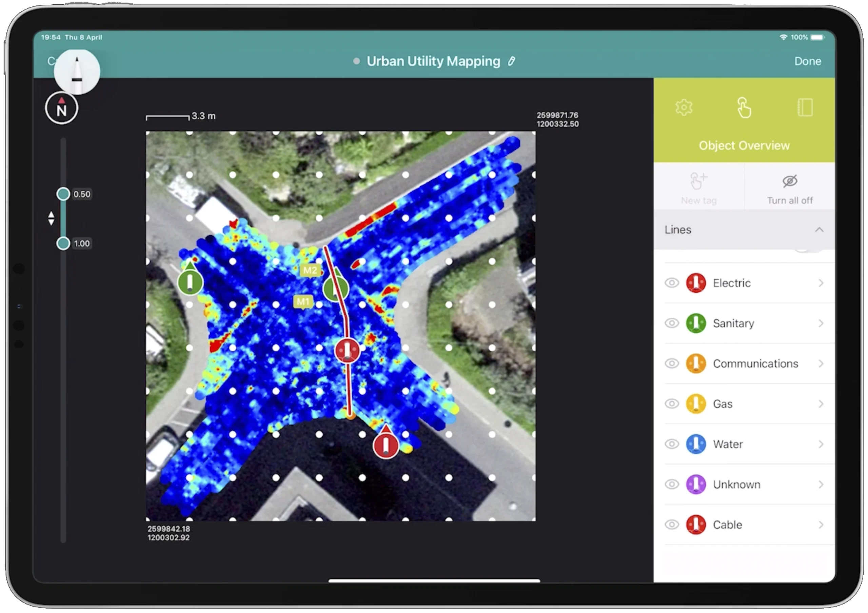Tap the Apple Pencil indicator bubble
The height and width of the screenshot is (613, 868).
77,72
